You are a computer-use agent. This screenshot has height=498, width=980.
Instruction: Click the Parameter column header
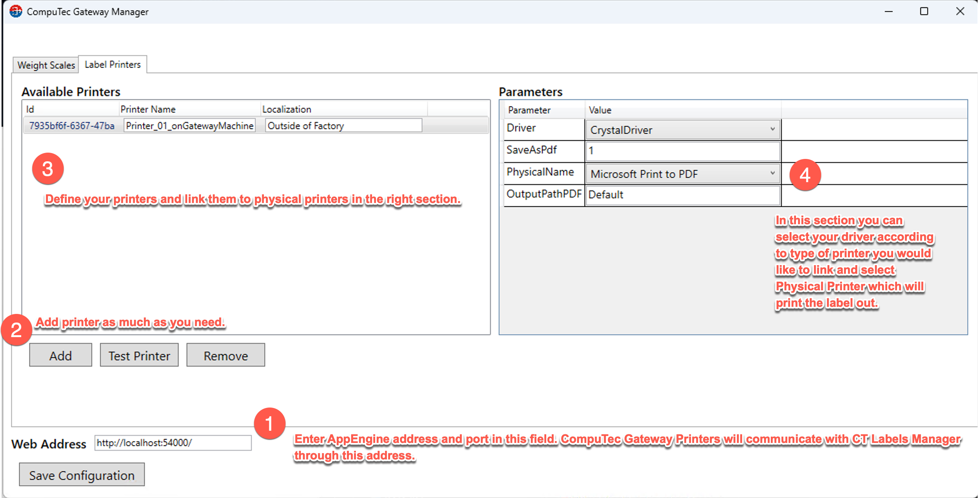click(x=544, y=110)
